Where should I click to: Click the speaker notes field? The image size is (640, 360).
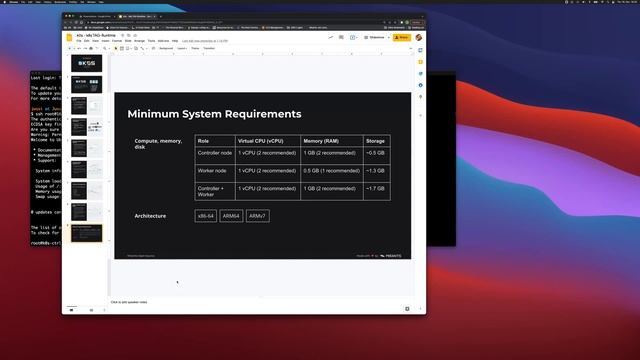(261, 302)
